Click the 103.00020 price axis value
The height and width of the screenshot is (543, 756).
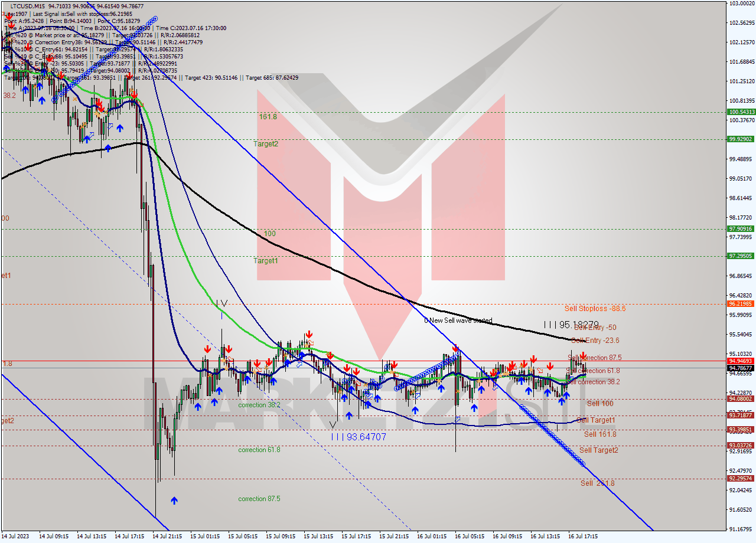click(x=742, y=3)
